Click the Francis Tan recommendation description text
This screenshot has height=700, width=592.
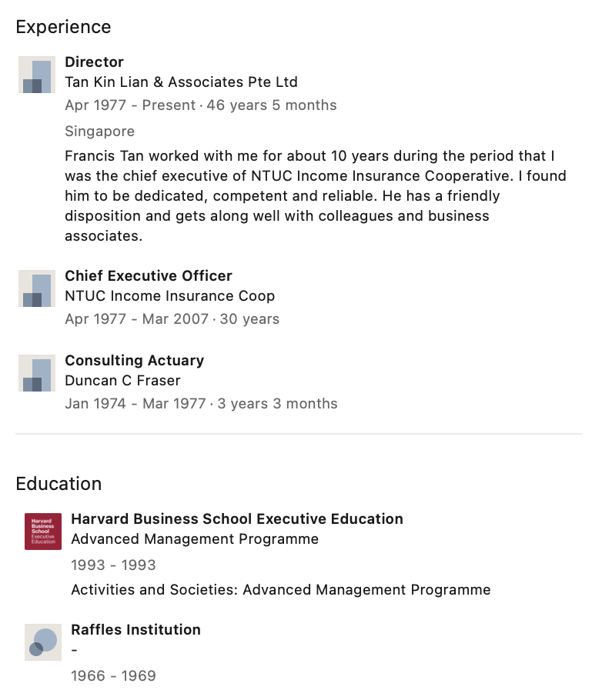pyautogui.click(x=316, y=195)
